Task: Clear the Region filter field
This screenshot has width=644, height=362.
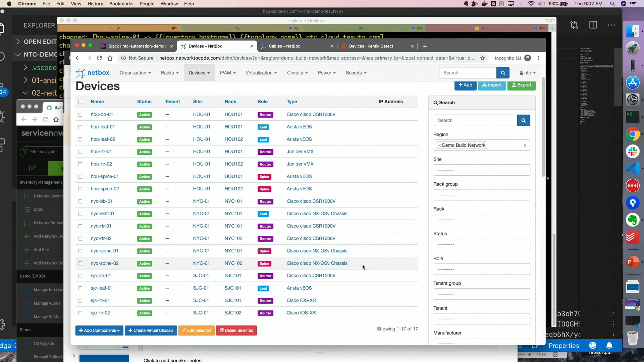Action: [x=525, y=145]
